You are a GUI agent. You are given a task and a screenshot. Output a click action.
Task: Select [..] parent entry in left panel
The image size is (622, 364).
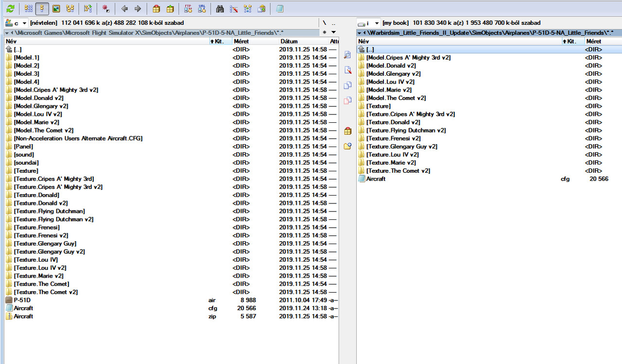point(171,50)
